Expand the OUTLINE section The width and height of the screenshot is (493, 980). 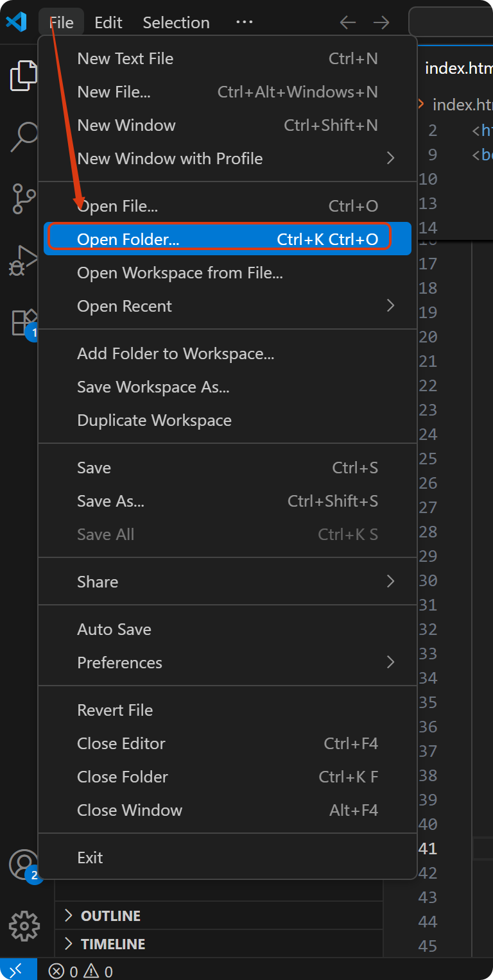[x=110, y=915]
